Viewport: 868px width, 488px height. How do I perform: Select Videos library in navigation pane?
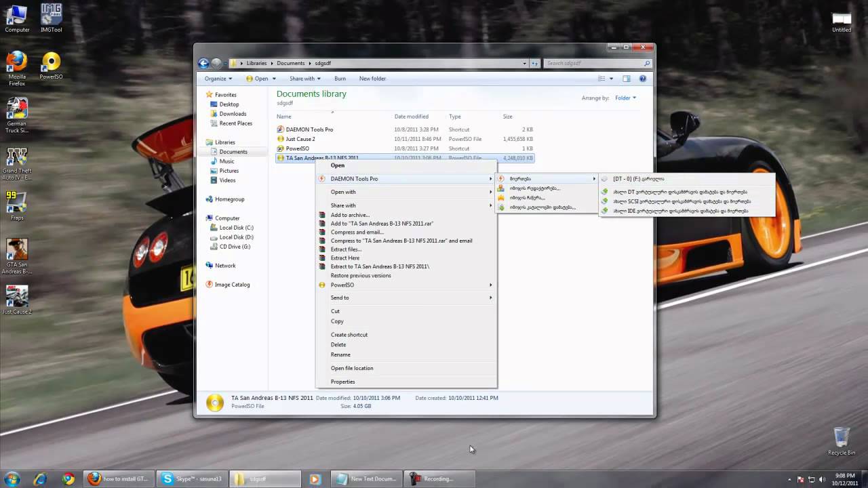pyautogui.click(x=227, y=180)
